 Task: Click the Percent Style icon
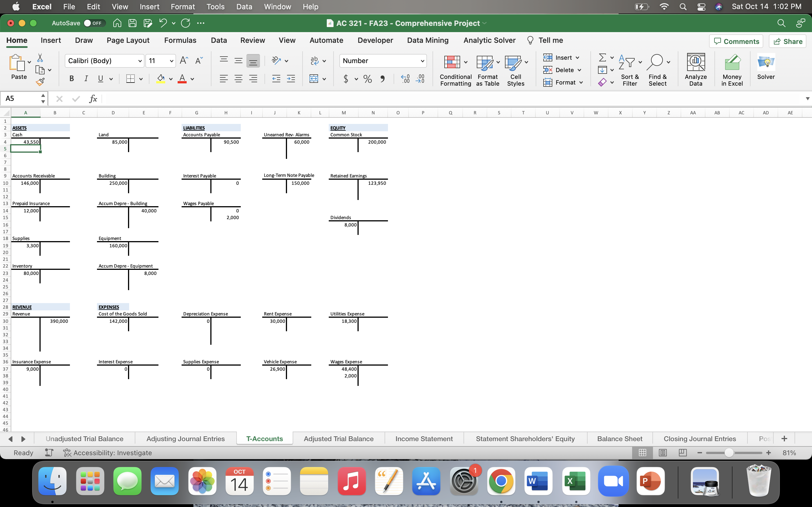tap(367, 79)
